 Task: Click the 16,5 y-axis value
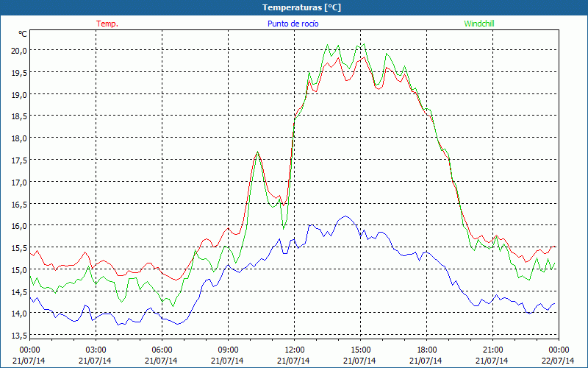(20, 204)
